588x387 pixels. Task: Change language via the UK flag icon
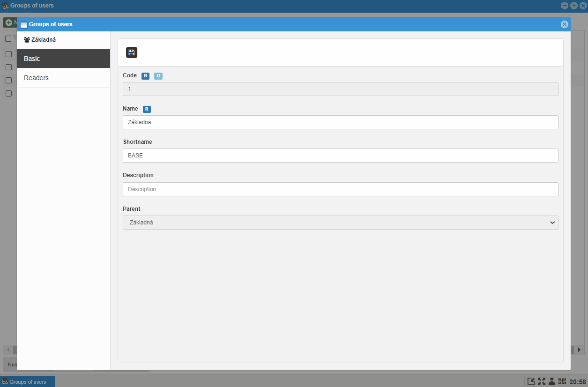point(562,381)
